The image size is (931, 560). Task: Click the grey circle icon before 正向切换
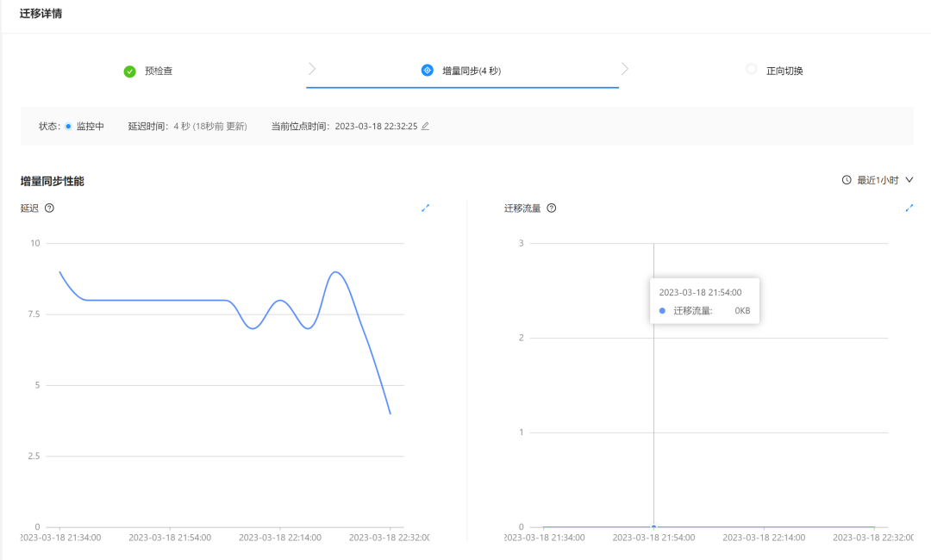point(751,69)
